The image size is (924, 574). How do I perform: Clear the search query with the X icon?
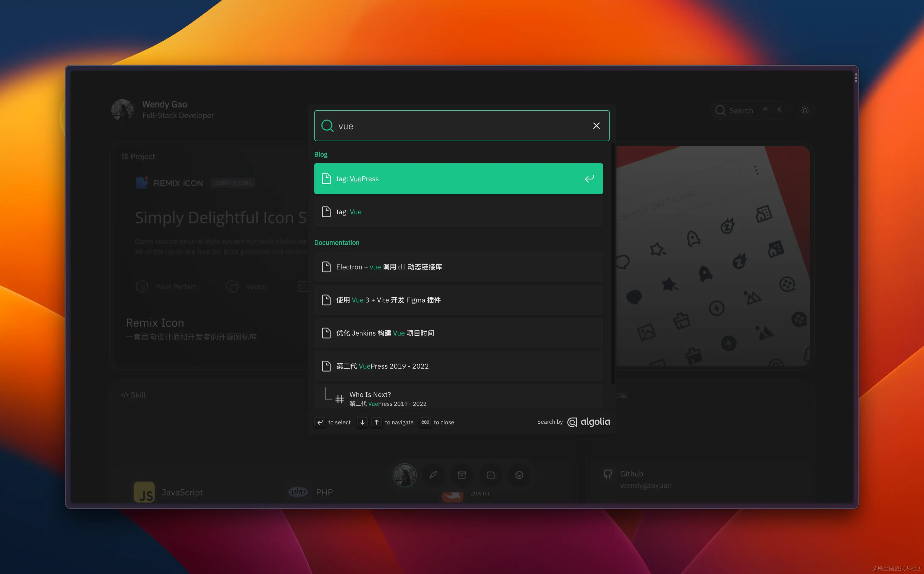[x=596, y=126]
